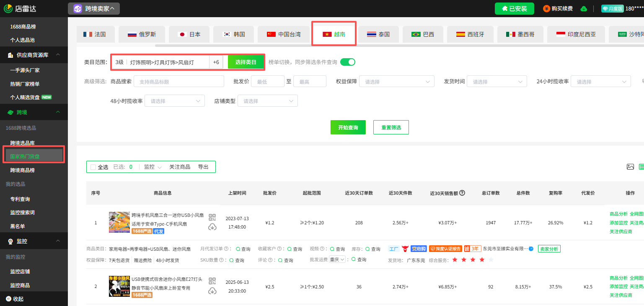This screenshot has width=644, height=306.
Task: Collapse the 跨境 sidebar section
Action: point(58,112)
